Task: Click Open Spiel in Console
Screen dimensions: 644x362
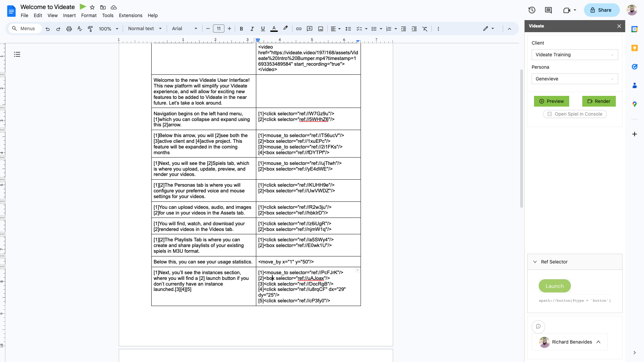Action: pos(575,114)
